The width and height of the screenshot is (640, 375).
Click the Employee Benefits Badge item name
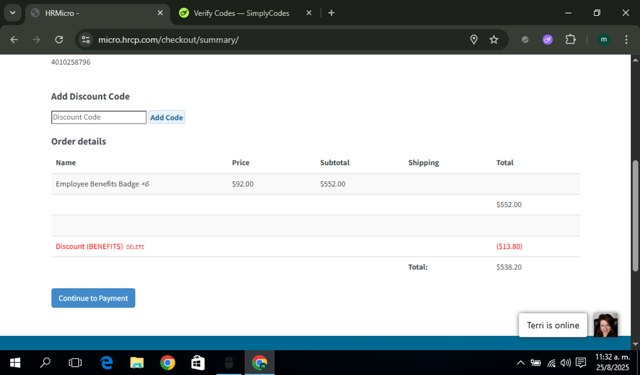pos(97,184)
